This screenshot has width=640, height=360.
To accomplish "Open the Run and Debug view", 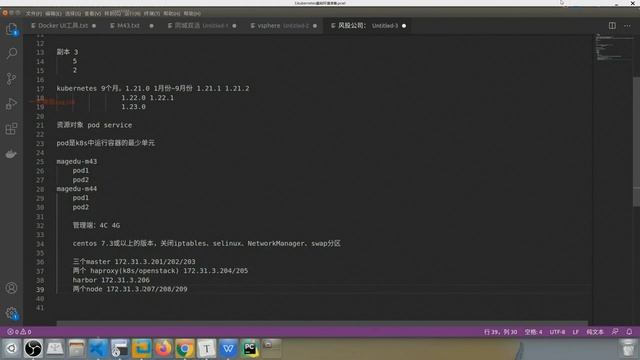I will pyautogui.click(x=11, y=104).
